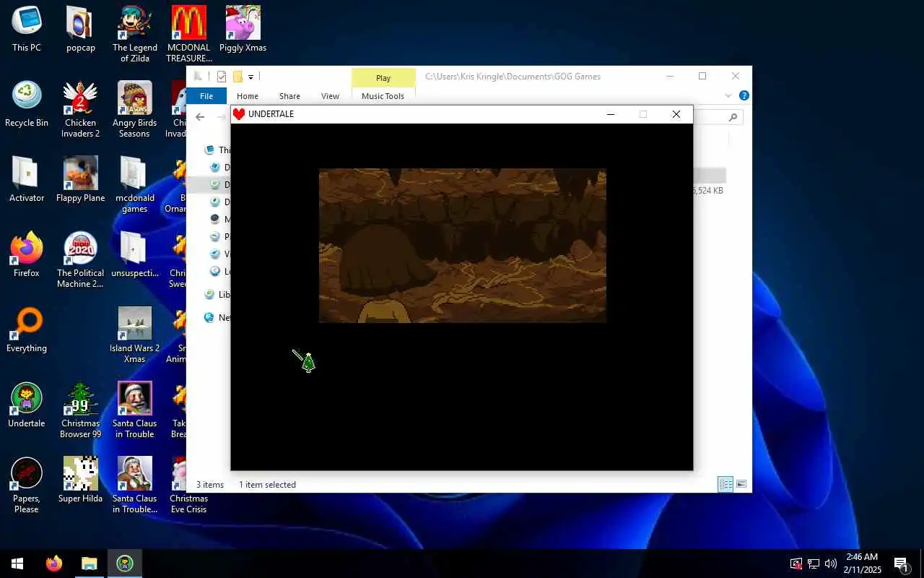Launch the Piggly Xmas game icon
924x578 pixels.
coord(243,30)
